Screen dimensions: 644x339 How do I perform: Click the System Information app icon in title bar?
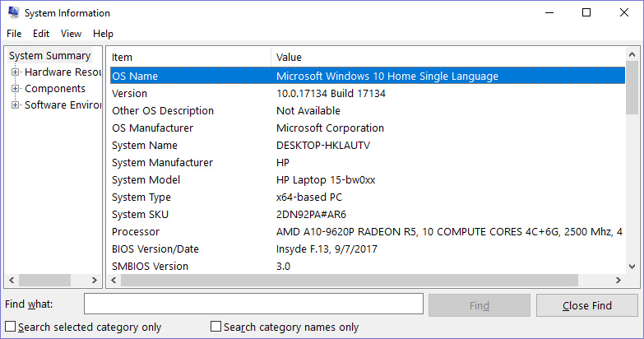pyautogui.click(x=13, y=12)
